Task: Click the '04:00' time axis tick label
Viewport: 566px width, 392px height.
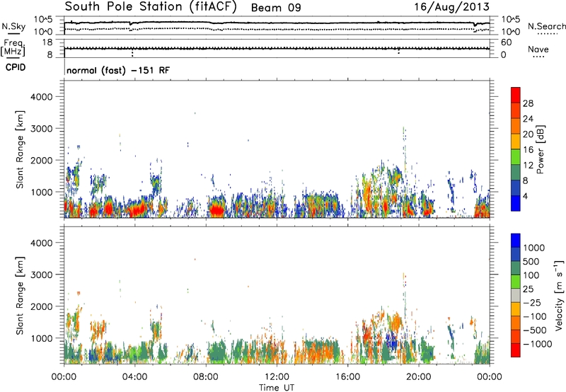Action: tap(134, 377)
